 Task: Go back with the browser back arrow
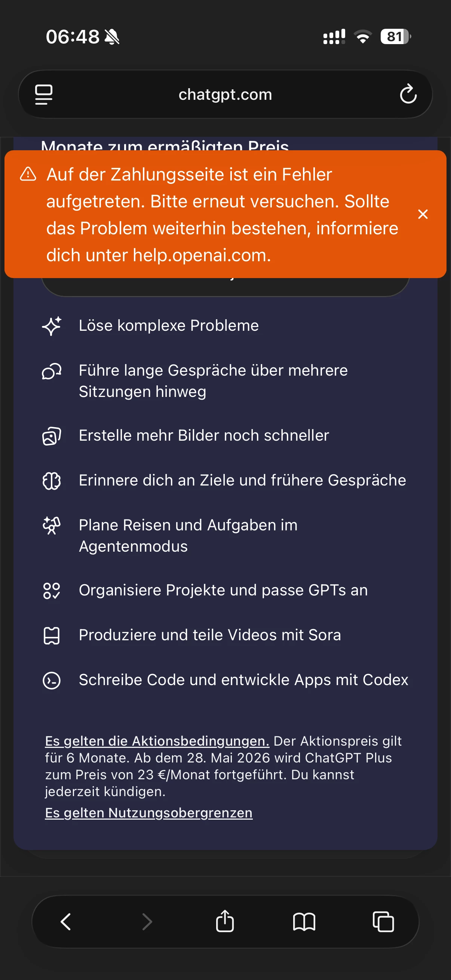click(x=66, y=921)
